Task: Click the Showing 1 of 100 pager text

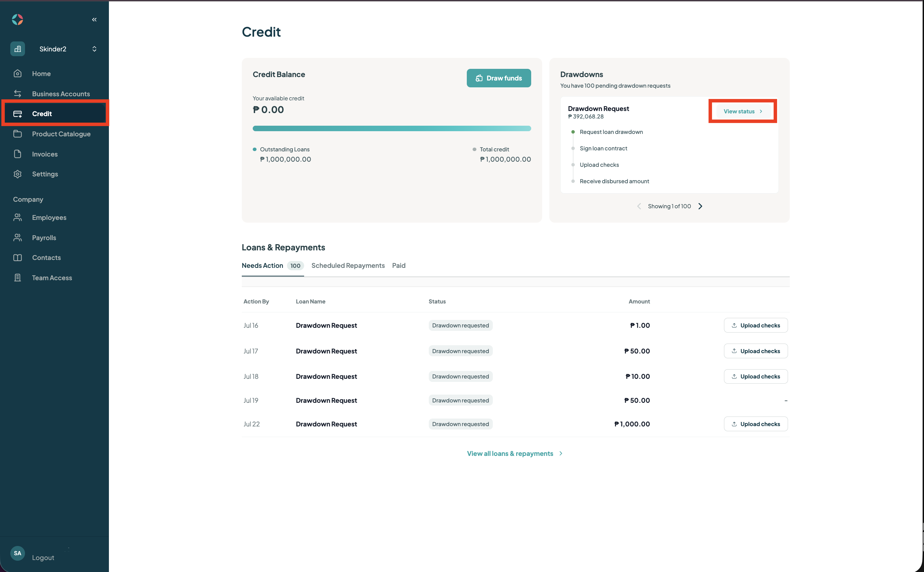Action: [x=669, y=206]
